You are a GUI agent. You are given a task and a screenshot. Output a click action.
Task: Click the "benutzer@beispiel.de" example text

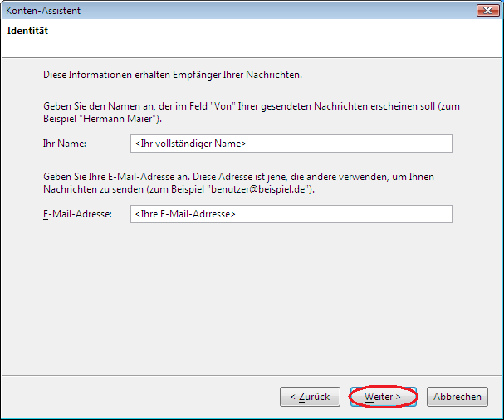(x=257, y=190)
